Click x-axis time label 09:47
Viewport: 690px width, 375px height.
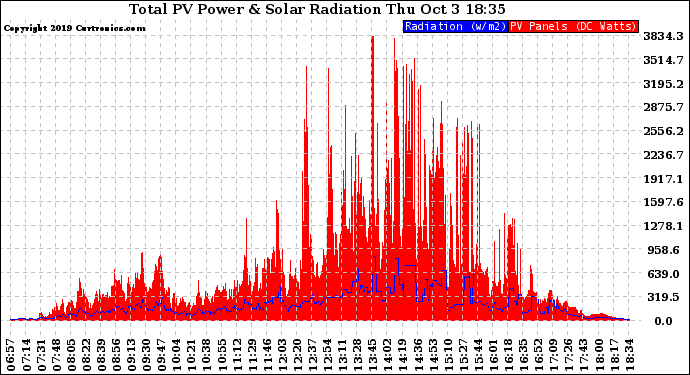(x=162, y=354)
